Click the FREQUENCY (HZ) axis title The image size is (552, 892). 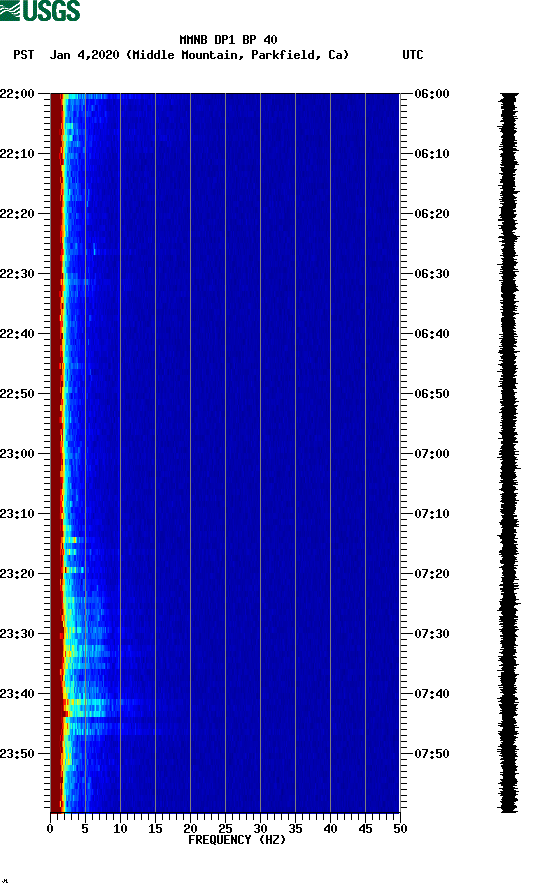[237, 840]
